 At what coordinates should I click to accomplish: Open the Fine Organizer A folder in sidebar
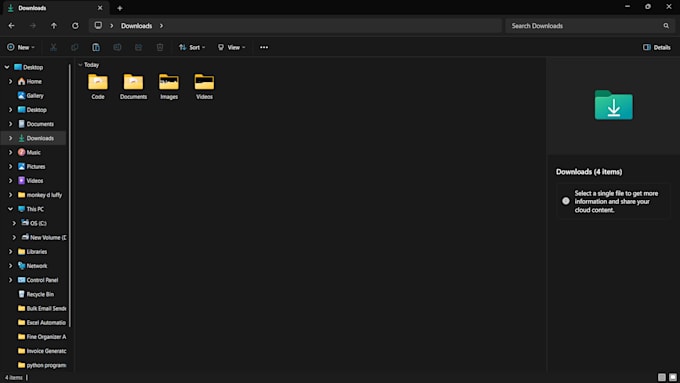click(42, 337)
